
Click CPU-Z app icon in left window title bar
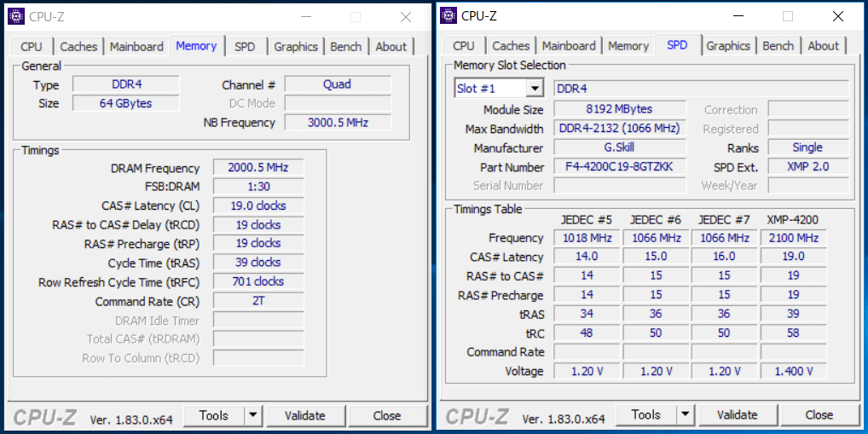point(16,16)
